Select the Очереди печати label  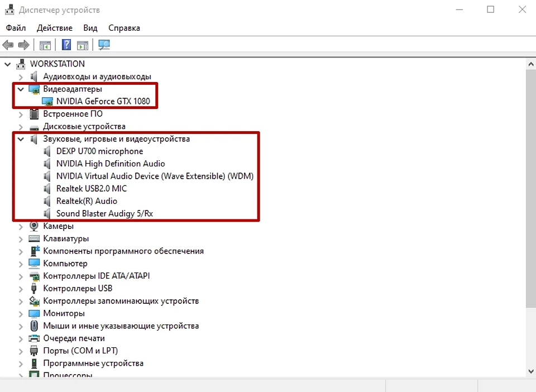pos(74,338)
